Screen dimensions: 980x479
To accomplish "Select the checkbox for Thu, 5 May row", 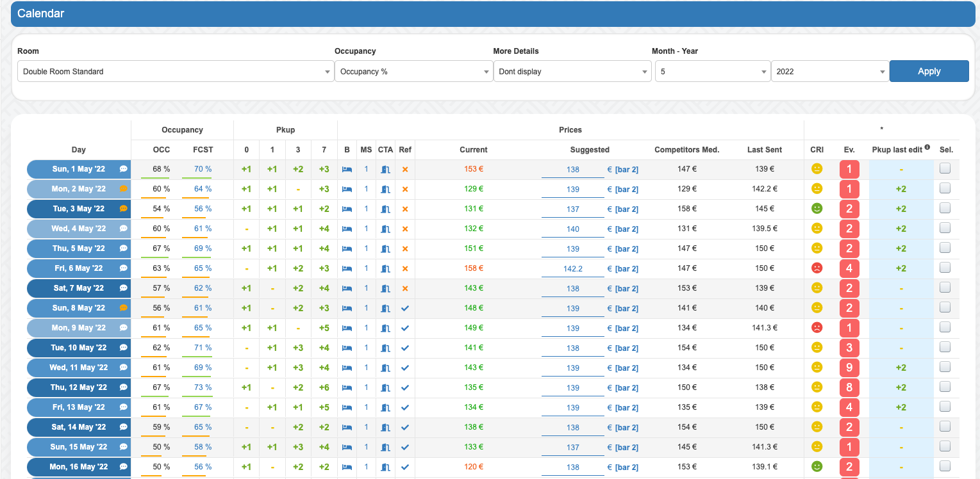I will coord(945,248).
